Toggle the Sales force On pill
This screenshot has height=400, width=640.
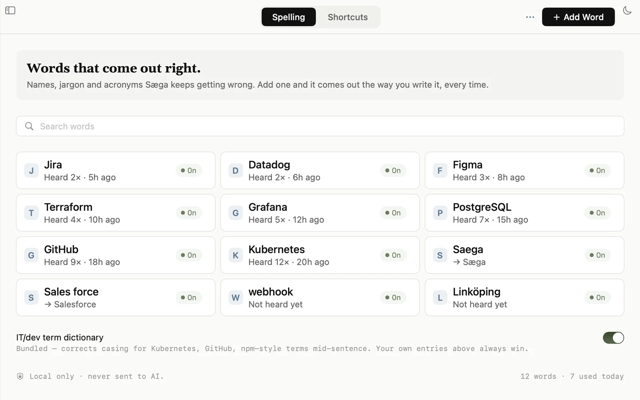pyautogui.click(x=189, y=298)
